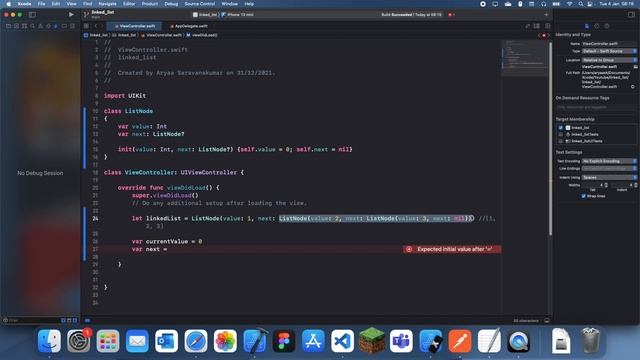Click the ViewController.swift jump bar segment

click(162, 35)
